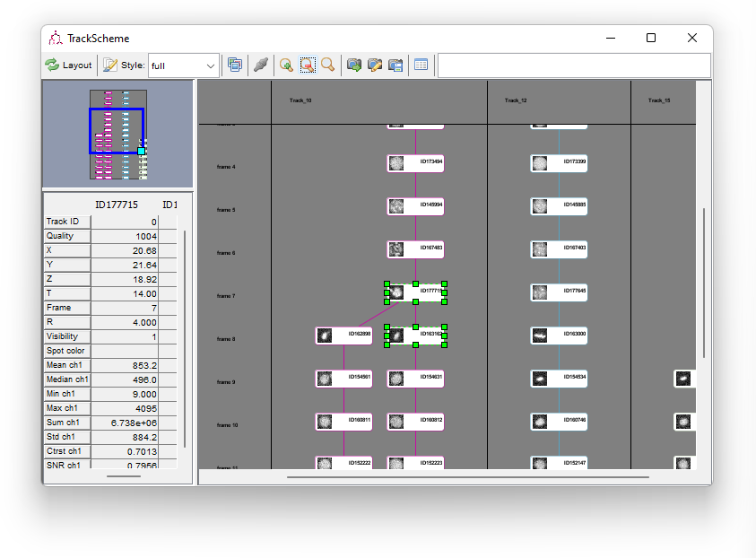Click the graph panel horizontal scrollbar
This screenshot has height=558, width=756.
click(x=467, y=477)
